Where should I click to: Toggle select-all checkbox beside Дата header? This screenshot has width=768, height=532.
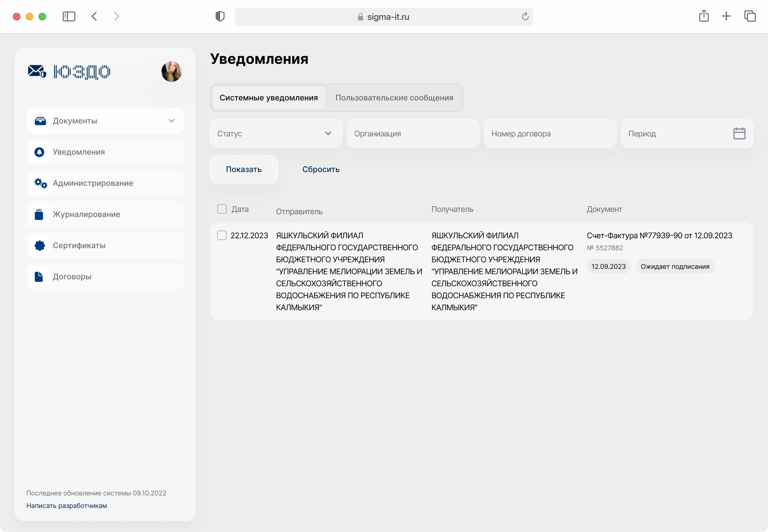click(222, 209)
